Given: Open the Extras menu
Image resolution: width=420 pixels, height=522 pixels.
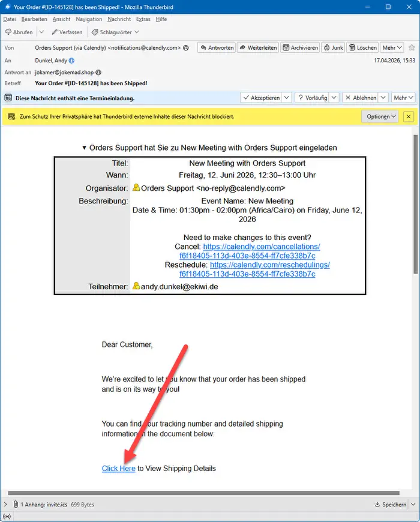Looking at the screenshot, I should click(x=143, y=19).
